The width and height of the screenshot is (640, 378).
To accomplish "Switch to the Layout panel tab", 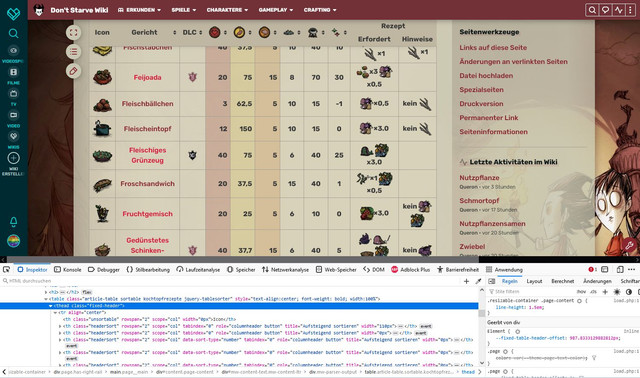I will tap(534, 281).
